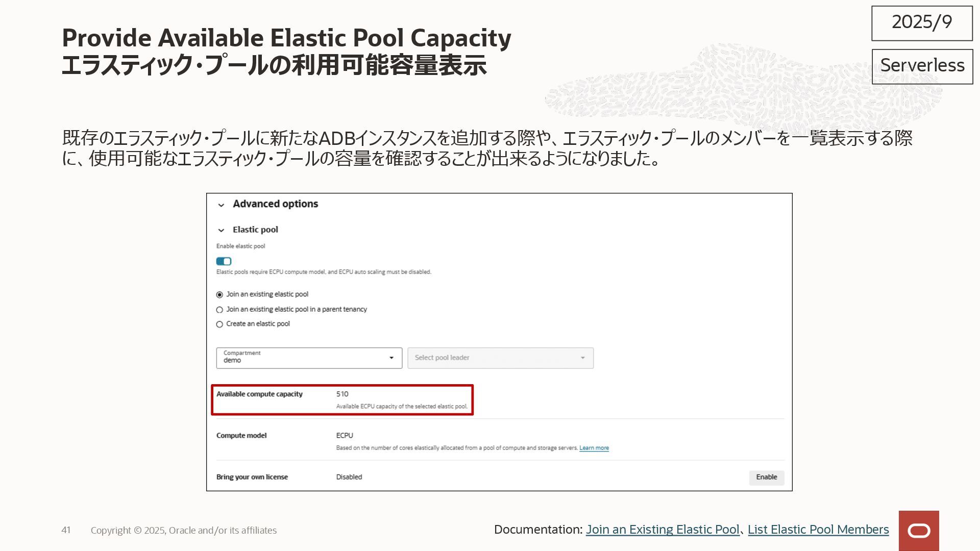Click the slide number 41
Image resolution: width=980 pixels, height=551 pixels.
(66, 530)
